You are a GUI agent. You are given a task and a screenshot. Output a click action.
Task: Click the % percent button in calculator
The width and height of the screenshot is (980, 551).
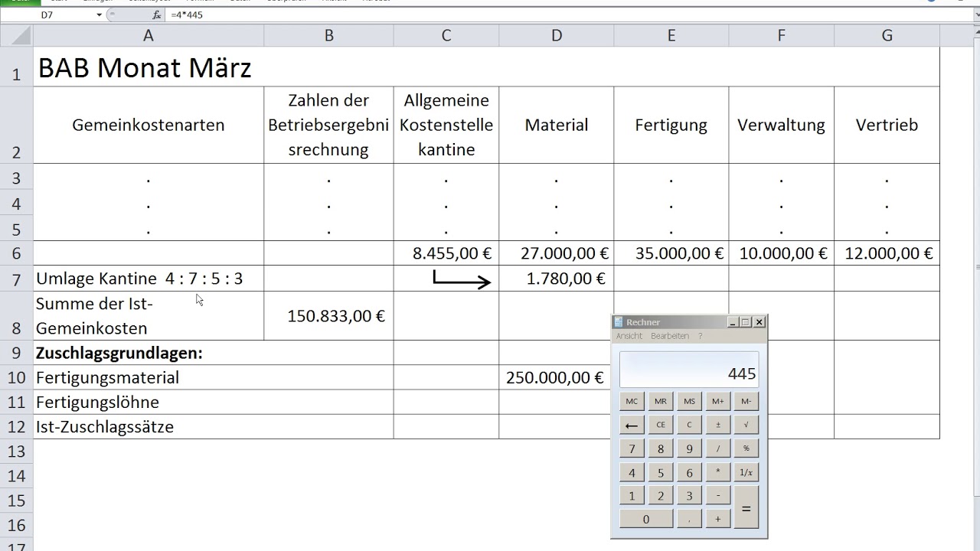pyautogui.click(x=746, y=449)
